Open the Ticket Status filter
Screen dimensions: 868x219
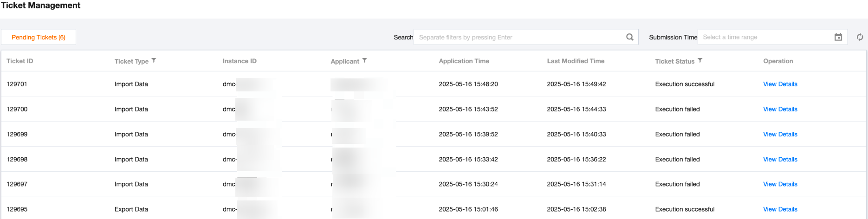[700, 61]
